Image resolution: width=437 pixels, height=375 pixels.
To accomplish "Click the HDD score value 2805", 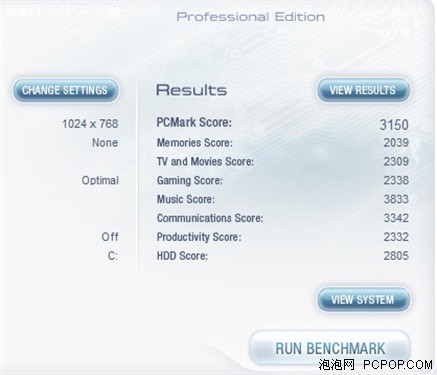I will [396, 256].
